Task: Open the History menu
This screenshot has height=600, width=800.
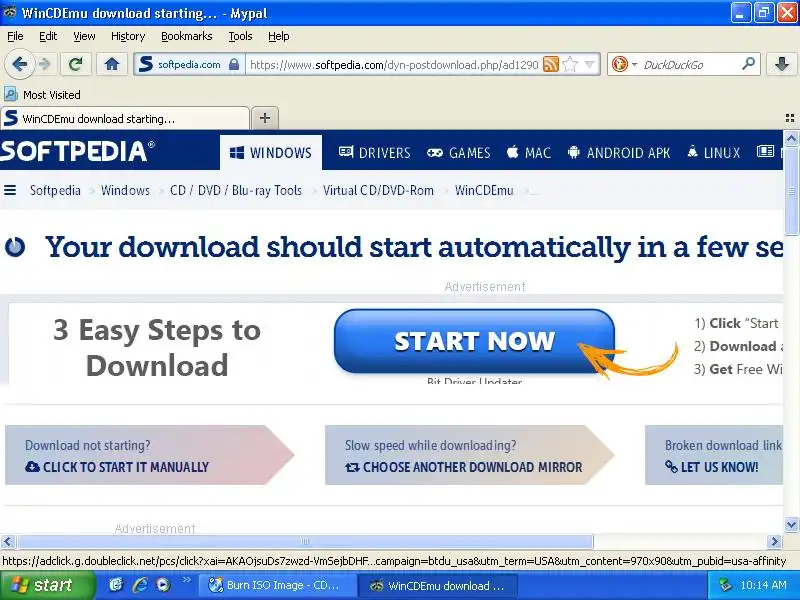Action: coord(128,36)
